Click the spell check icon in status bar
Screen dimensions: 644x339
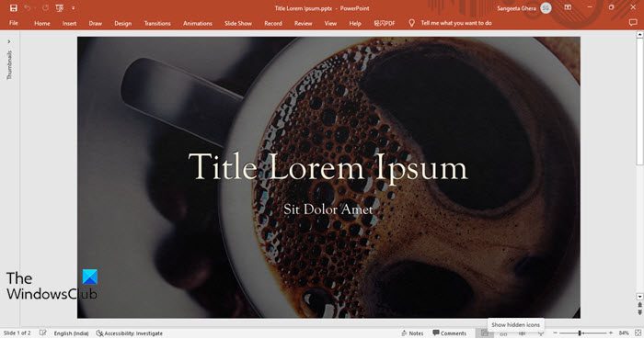pyautogui.click(x=42, y=333)
